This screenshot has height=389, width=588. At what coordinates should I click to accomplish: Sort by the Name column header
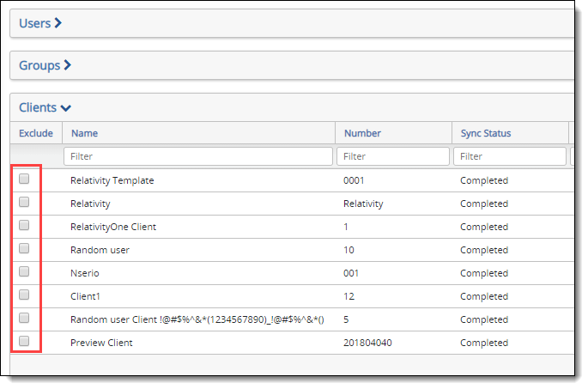(84, 133)
